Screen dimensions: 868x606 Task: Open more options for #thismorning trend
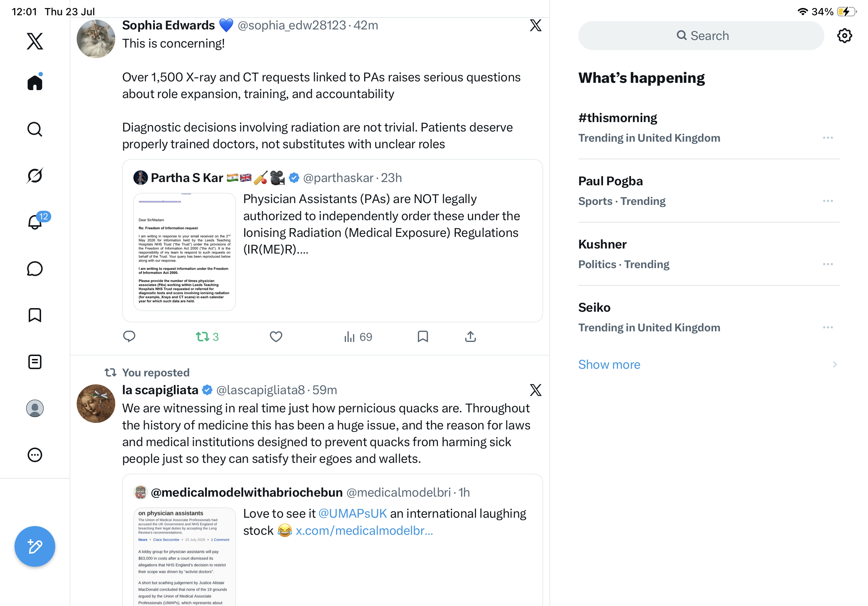pyautogui.click(x=828, y=138)
